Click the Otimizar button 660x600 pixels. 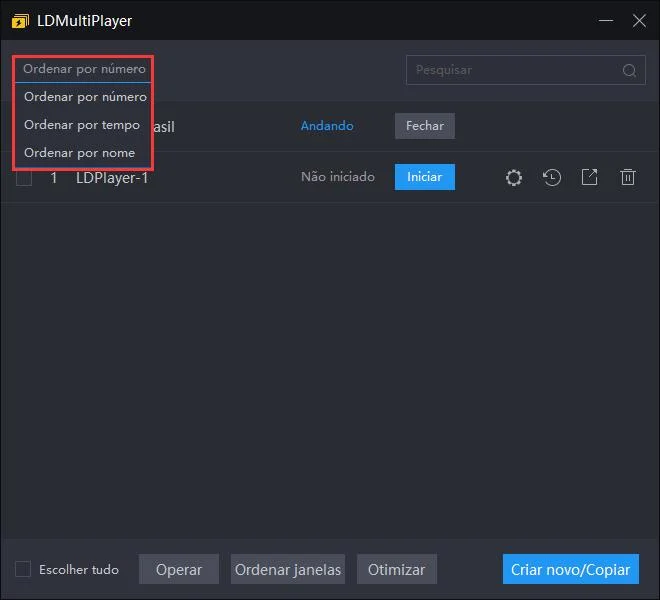[x=397, y=569]
